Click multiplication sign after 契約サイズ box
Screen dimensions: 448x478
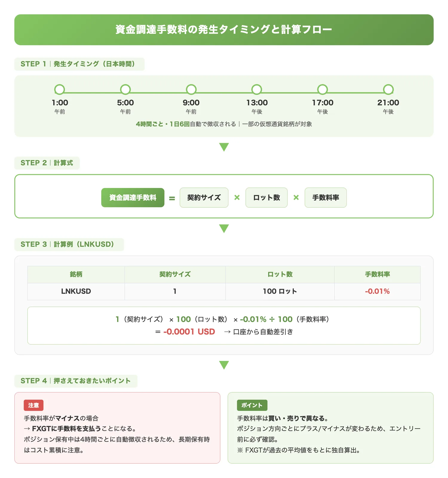[x=237, y=198]
